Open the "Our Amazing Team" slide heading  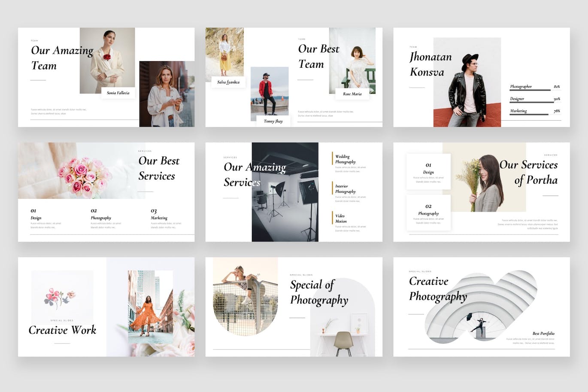coord(61,58)
